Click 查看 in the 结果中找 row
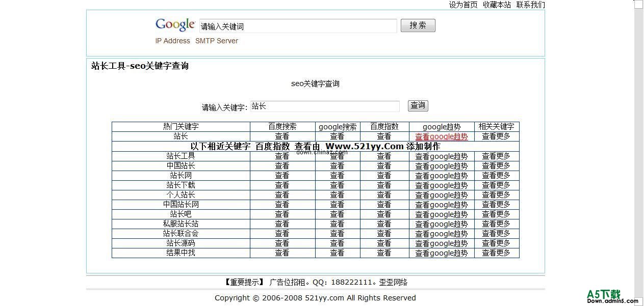The height and width of the screenshot is (306, 644). pyautogui.click(x=282, y=252)
